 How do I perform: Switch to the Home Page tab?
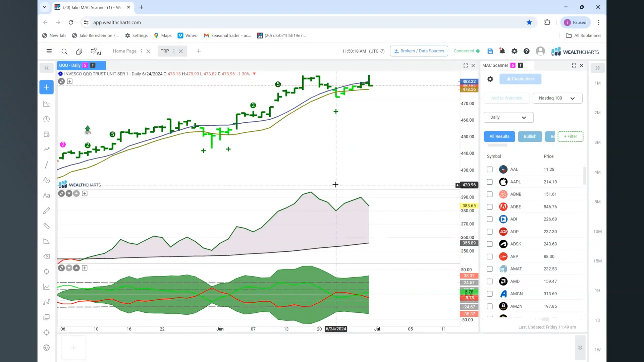pos(124,51)
